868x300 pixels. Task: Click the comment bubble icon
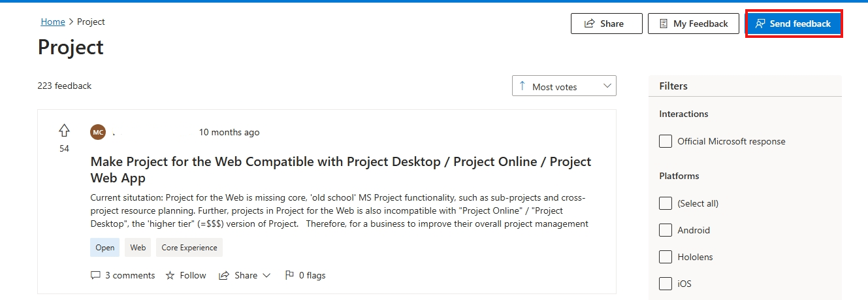pos(95,275)
